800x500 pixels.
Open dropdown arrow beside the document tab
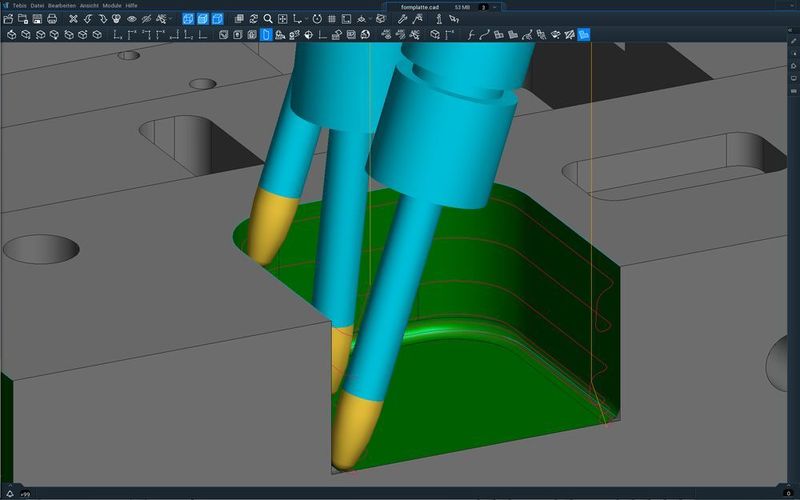point(494,6)
